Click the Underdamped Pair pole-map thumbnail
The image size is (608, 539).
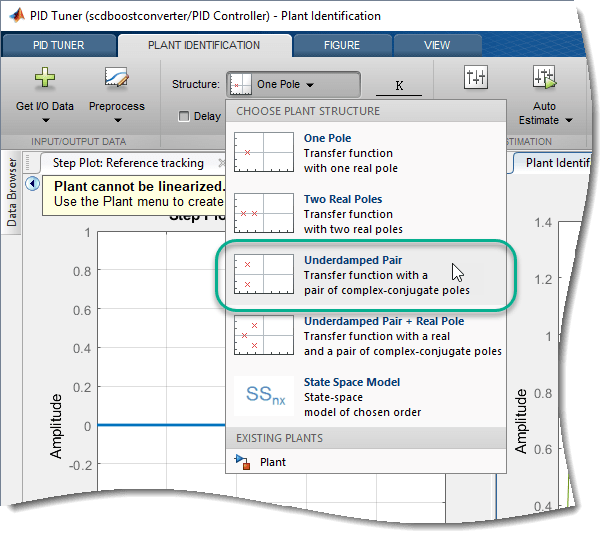264,274
